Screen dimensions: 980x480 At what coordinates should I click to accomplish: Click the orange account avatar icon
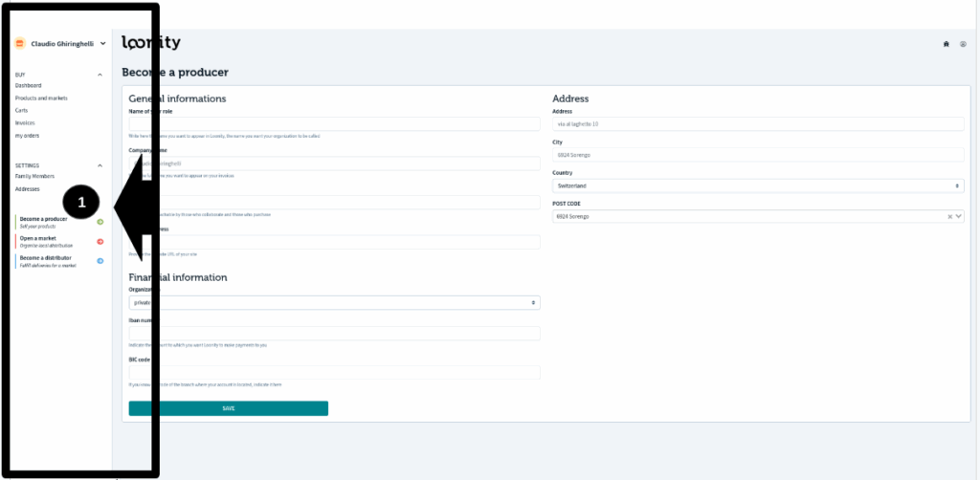tap(20, 43)
